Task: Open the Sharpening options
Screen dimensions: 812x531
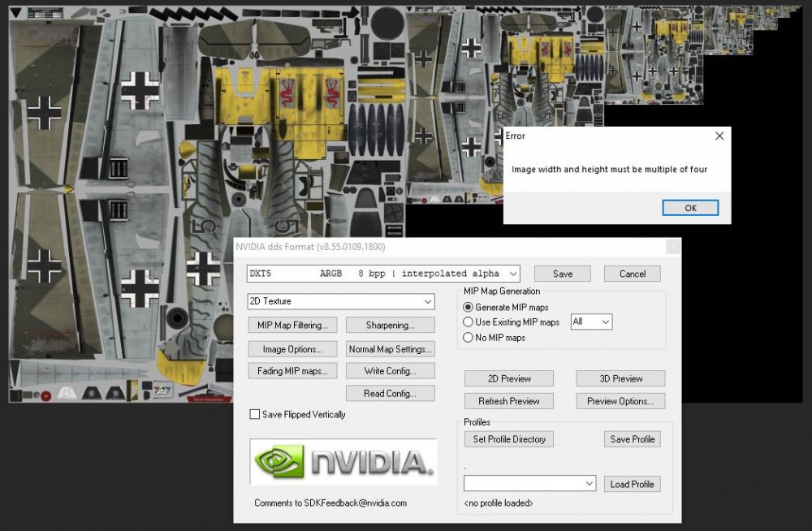Action: tap(390, 326)
